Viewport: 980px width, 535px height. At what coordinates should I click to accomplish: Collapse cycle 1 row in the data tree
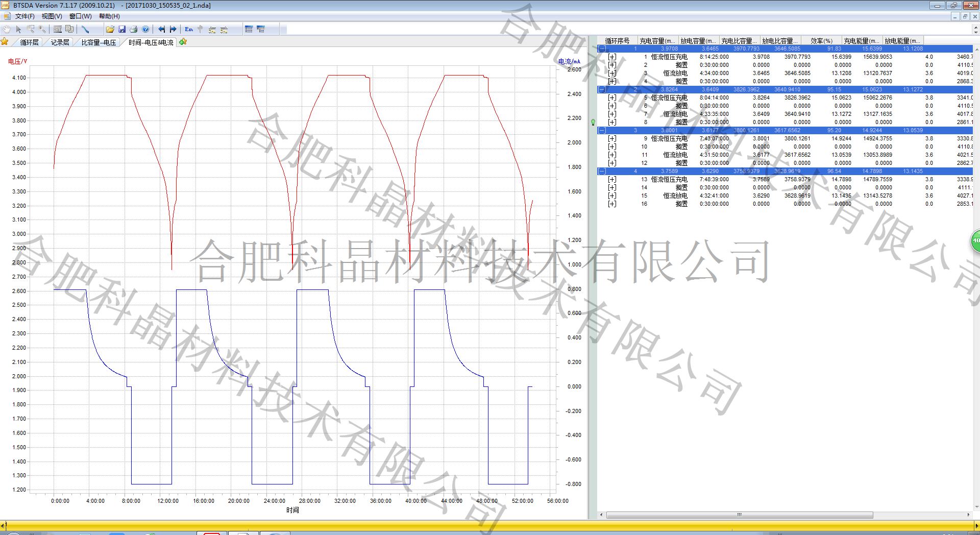pyautogui.click(x=602, y=49)
